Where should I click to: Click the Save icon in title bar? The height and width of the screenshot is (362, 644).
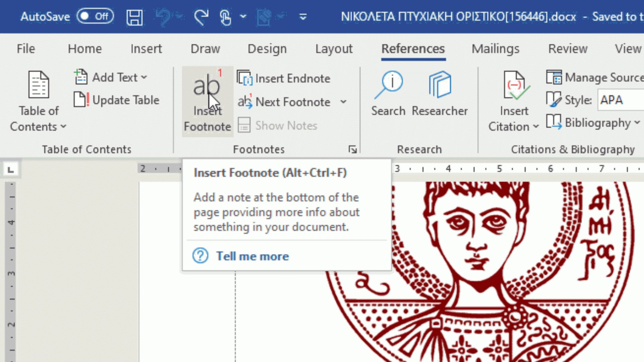pyautogui.click(x=135, y=17)
